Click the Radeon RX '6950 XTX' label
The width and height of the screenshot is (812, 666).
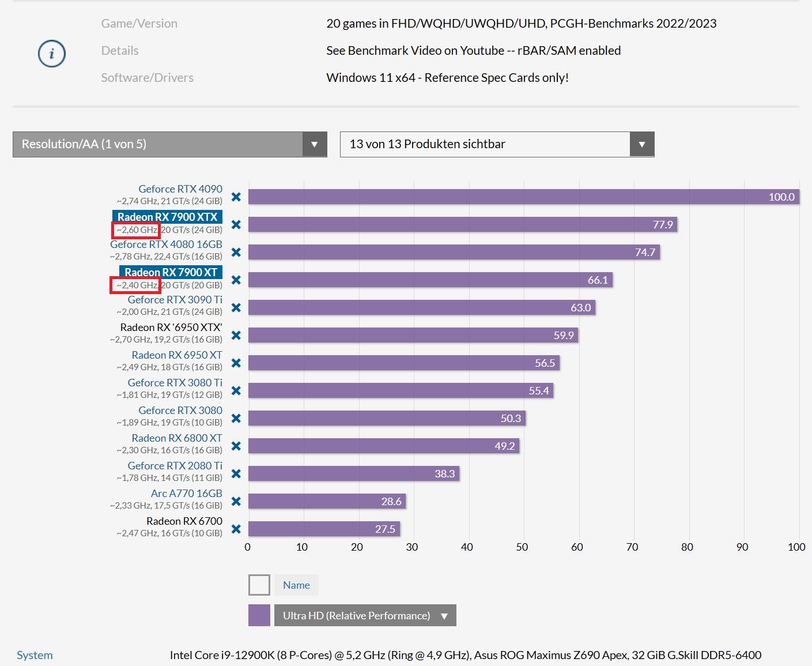pos(171,328)
